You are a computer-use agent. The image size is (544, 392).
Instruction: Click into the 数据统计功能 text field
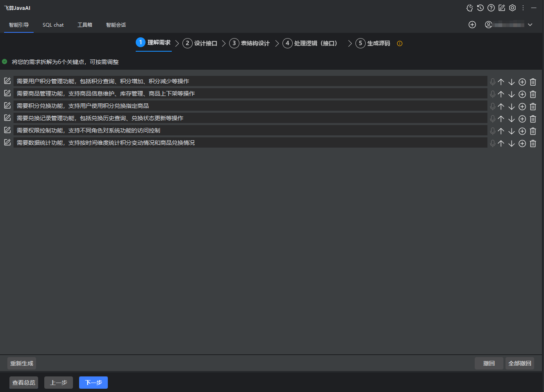(250, 143)
